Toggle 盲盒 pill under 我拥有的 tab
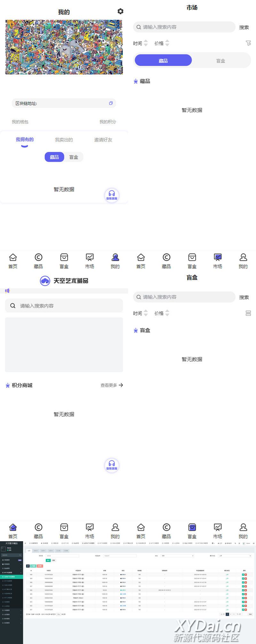256x644 pixels. tap(74, 157)
